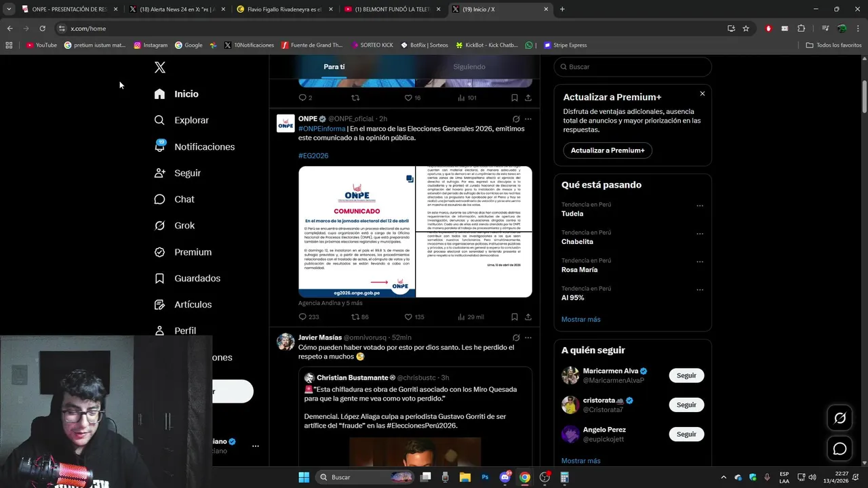
Task: Click Actualizar a Premium+ button
Action: point(608,150)
